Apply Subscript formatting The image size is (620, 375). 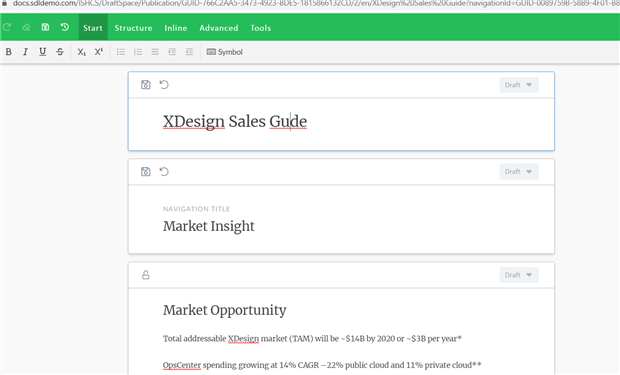(x=81, y=52)
